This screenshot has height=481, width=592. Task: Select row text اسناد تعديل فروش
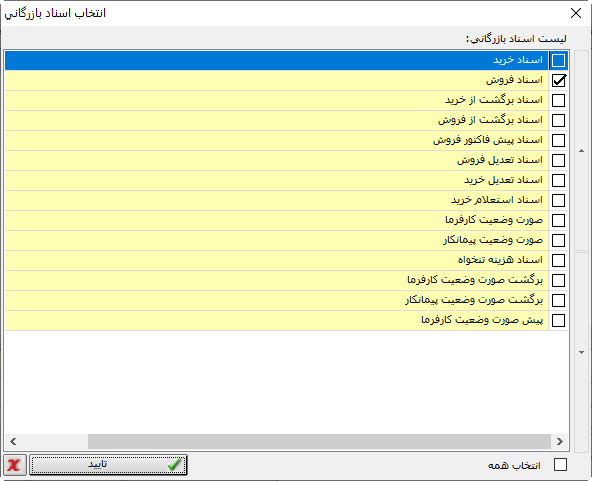point(500,160)
